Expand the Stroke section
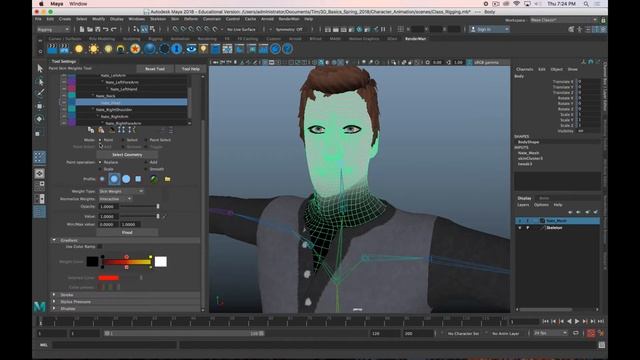 54,295
